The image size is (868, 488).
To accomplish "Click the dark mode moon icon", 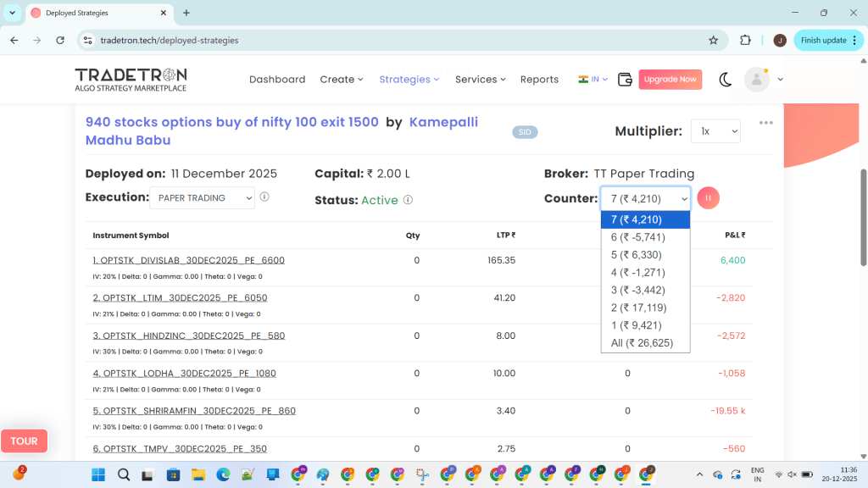I will point(726,80).
